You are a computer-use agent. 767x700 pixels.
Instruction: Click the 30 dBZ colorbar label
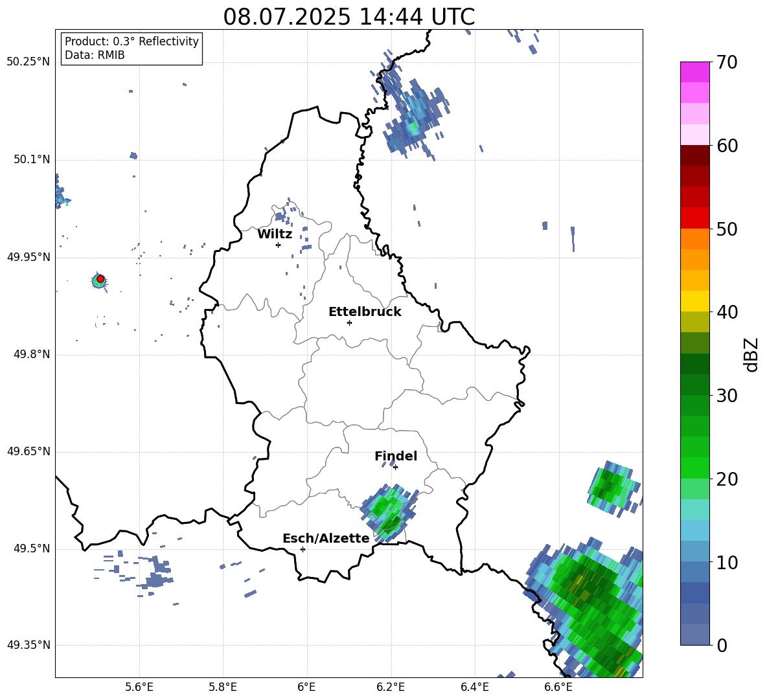(x=726, y=396)
